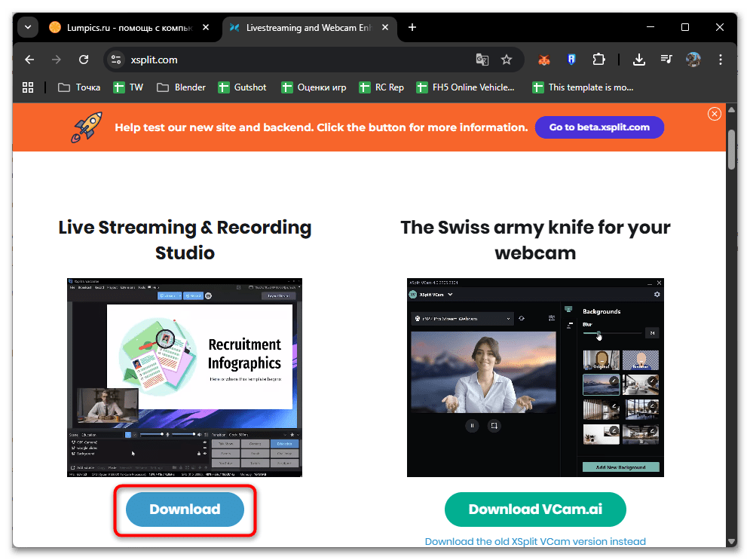Close the Livestreaming and Webcam tab

[385, 27]
